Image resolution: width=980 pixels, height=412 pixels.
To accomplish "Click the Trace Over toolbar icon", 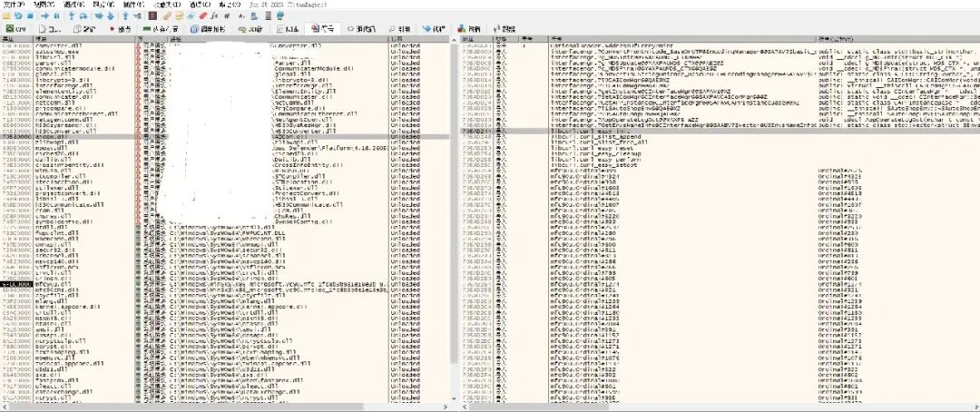I will tap(111, 15).
